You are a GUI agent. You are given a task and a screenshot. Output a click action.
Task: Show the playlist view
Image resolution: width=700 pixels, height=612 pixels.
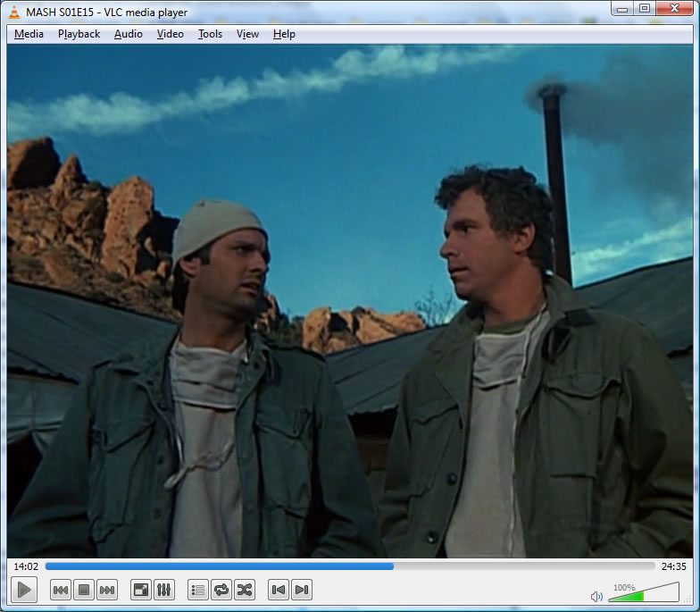point(198,590)
